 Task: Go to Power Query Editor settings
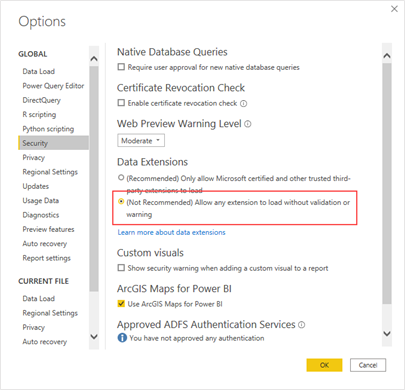tap(53, 86)
